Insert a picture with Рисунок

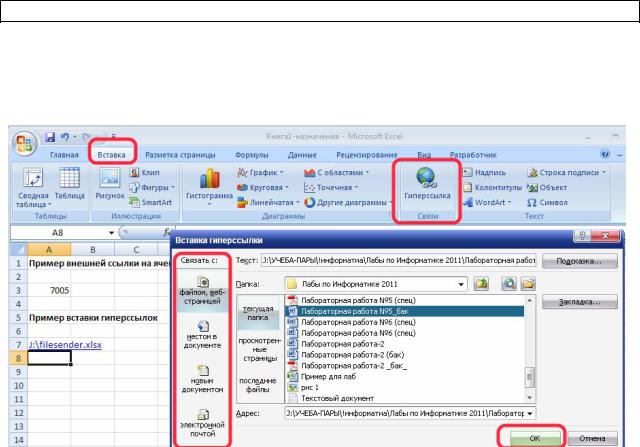point(110,184)
